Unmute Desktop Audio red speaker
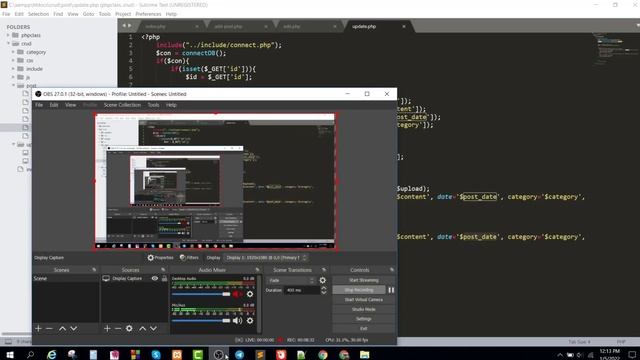The width and height of the screenshot is (640, 360). (x=237, y=294)
